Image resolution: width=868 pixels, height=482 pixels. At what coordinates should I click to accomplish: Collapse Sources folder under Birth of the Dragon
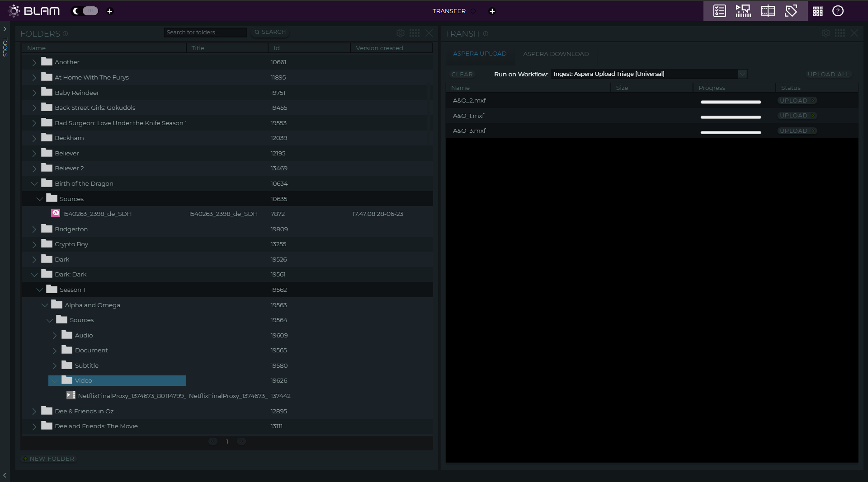[39, 199]
